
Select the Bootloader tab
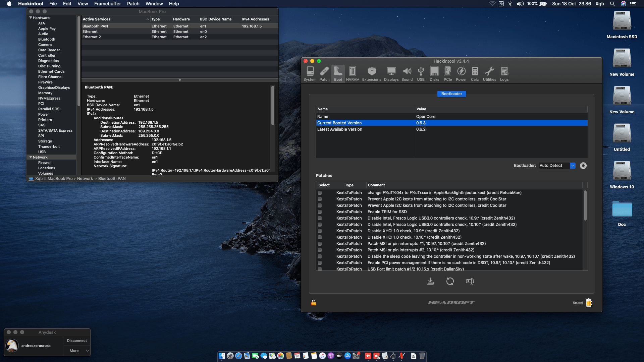coord(451,94)
